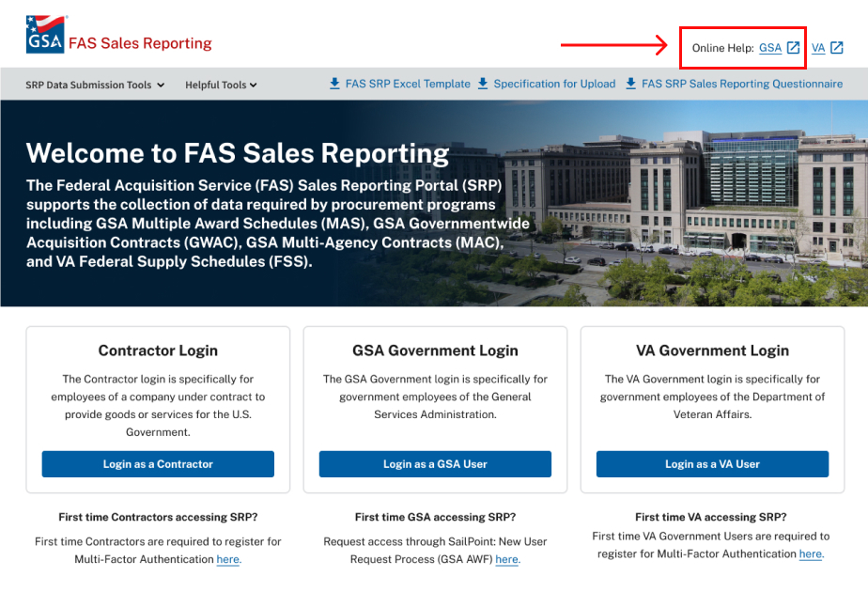Expand the Helpful Tools chevron

253,86
